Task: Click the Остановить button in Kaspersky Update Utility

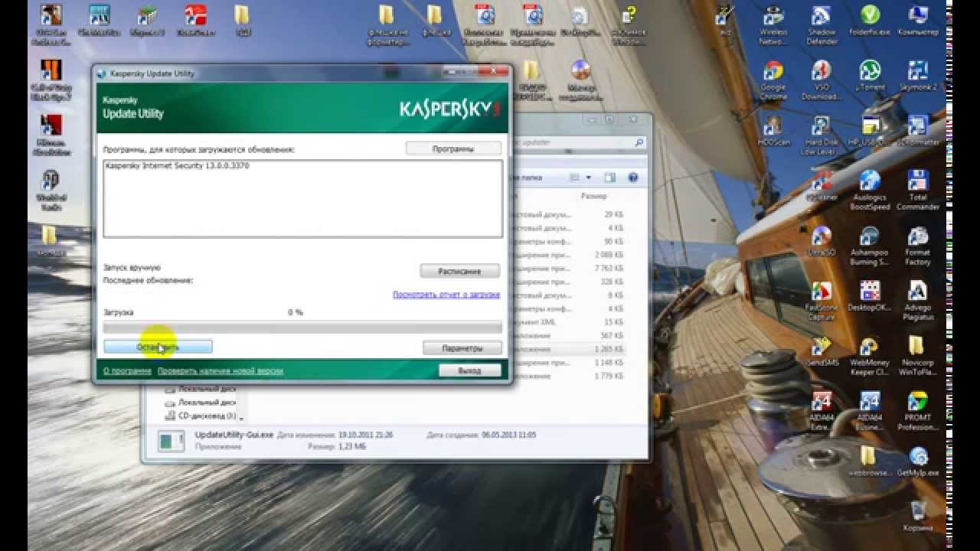Action: pyautogui.click(x=158, y=347)
